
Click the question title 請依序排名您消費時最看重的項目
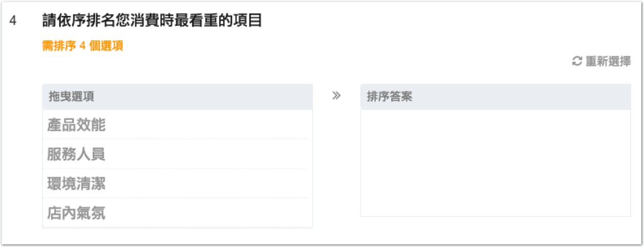(x=152, y=21)
